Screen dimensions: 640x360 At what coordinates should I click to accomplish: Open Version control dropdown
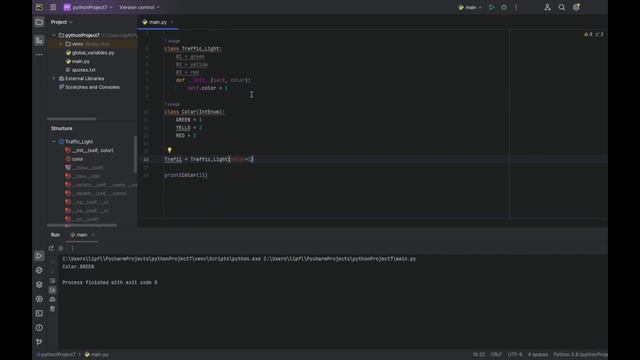pyautogui.click(x=139, y=7)
